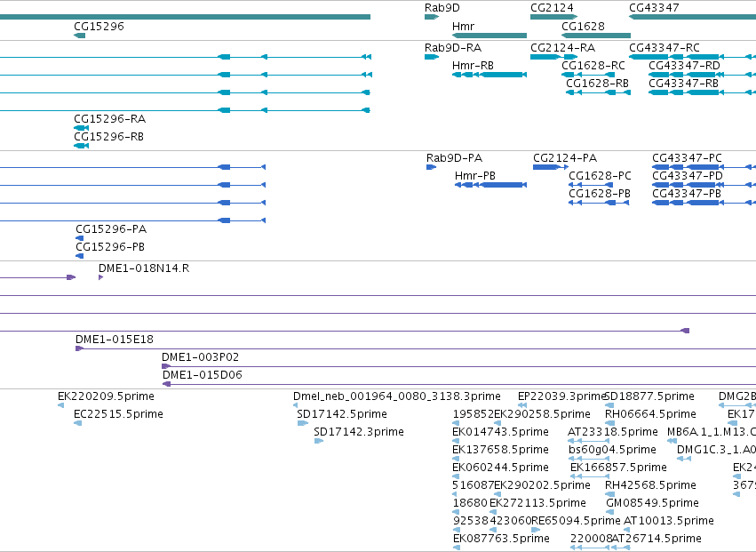Open the Hmr-PB CDS glyph
This screenshot has width=756, height=552.
click(x=490, y=185)
